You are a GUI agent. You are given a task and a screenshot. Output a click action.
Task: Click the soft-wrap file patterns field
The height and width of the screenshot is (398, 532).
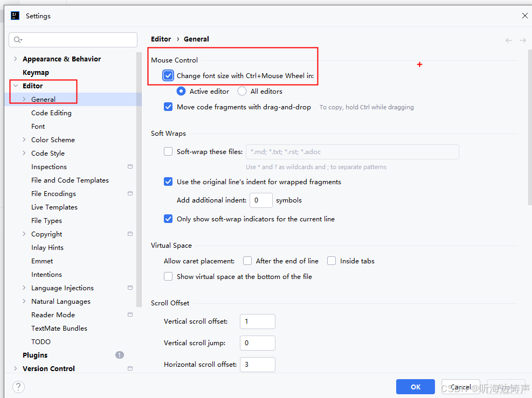point(352,151)
